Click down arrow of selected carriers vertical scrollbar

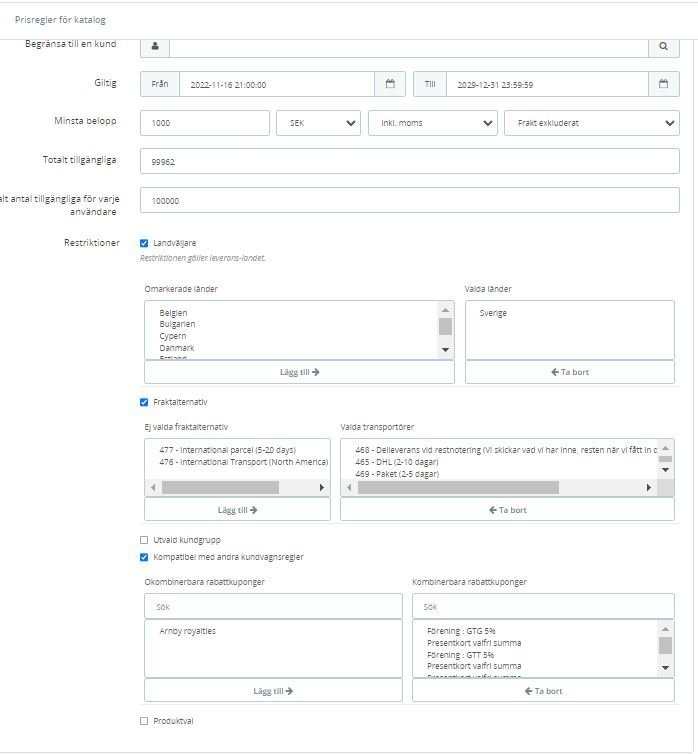pyautogui.click(x=665, y=470)
